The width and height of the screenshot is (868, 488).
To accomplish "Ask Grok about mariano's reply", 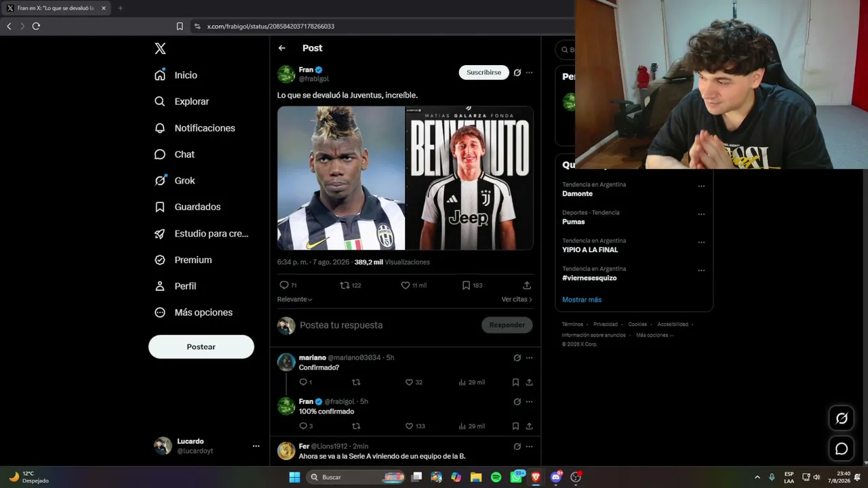I will click(x=517, y=358).
